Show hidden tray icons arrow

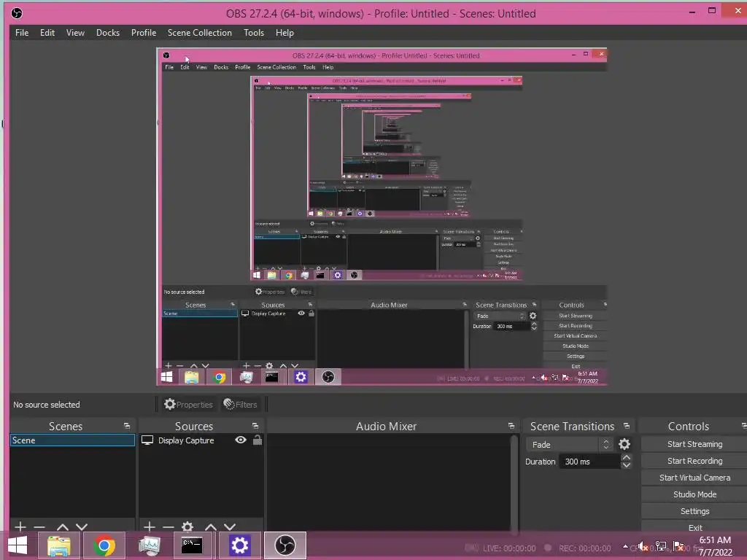[625, 546]
